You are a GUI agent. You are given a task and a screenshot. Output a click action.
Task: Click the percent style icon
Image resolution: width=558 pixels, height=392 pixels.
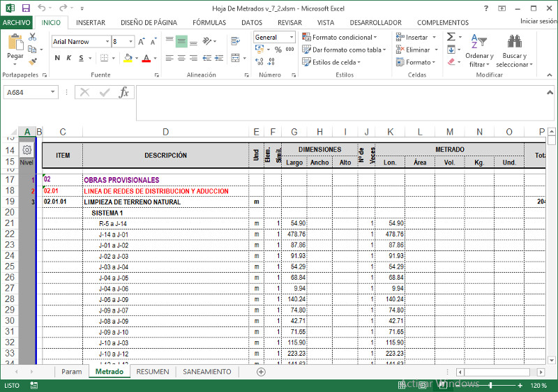pyautogui.click(x=278, y=50)
